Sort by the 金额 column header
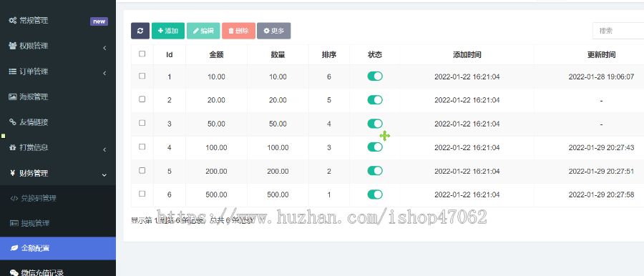644x276 pixels. (x=216, y=54)
